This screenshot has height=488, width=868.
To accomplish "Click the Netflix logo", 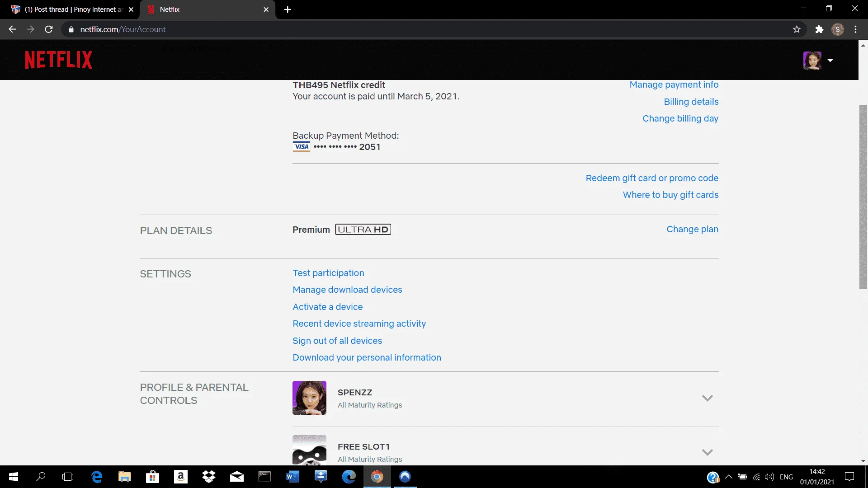I will coord(58,60).
